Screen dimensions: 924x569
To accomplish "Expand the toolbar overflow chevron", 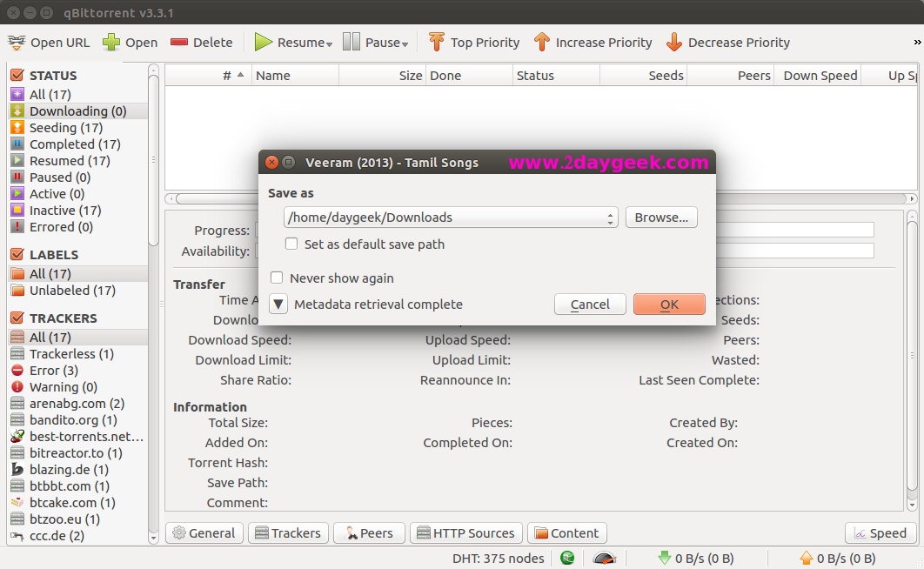I will [917, 43].
